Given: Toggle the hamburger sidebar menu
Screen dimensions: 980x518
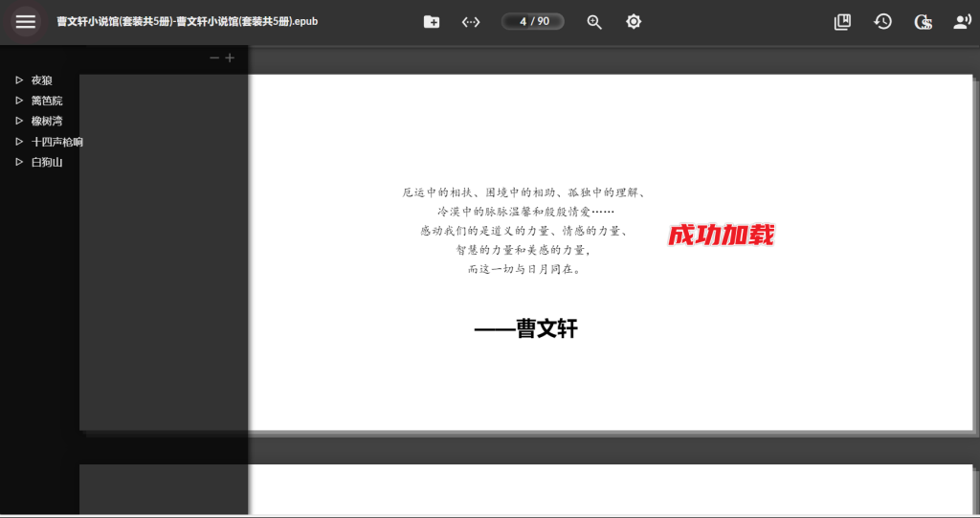Looking at the screenshot, I should coord(26,21).
